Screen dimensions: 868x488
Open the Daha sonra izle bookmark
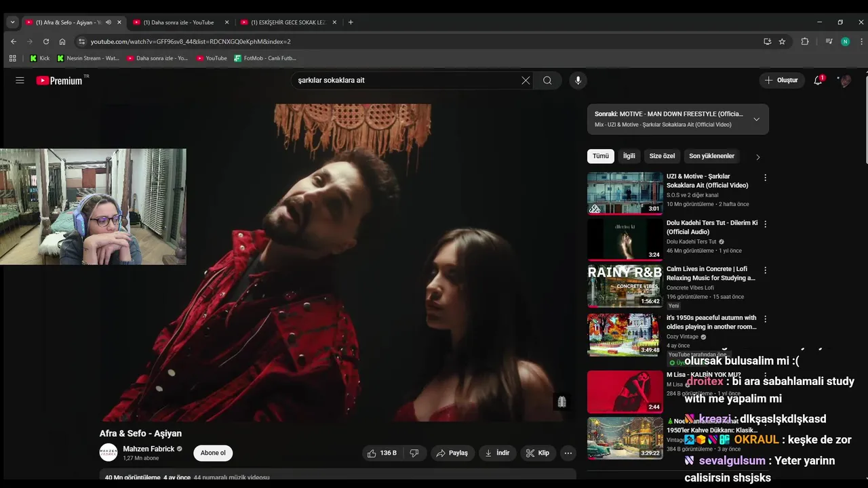tap(157, 58)
